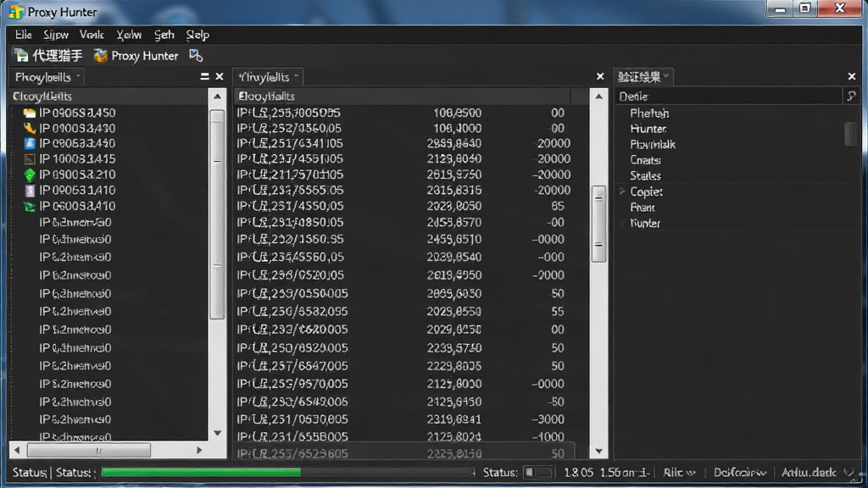Click left panel scroll left arrow
Image resolution: width=868 pixels, height=488 pixels.
click(17, 451)
